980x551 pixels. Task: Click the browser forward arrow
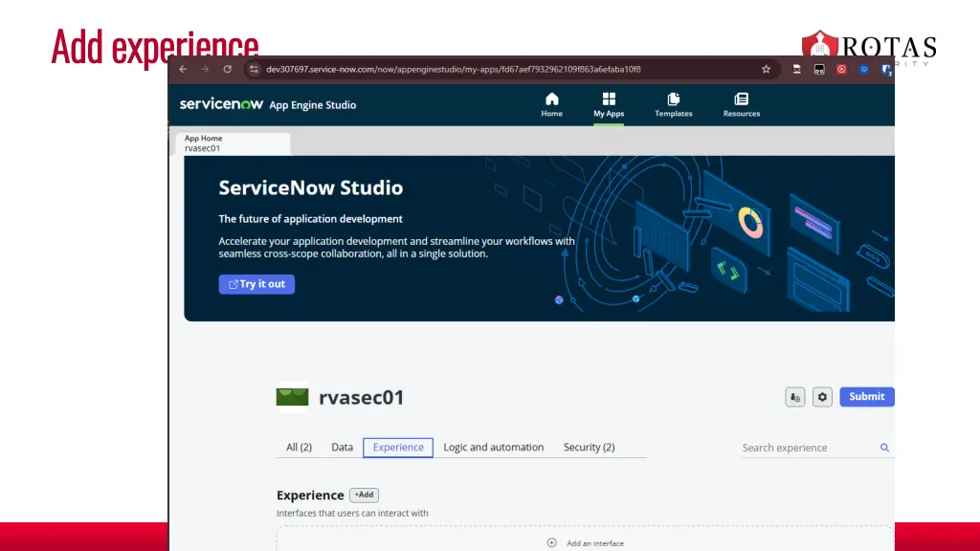click(x=205, y=69)
